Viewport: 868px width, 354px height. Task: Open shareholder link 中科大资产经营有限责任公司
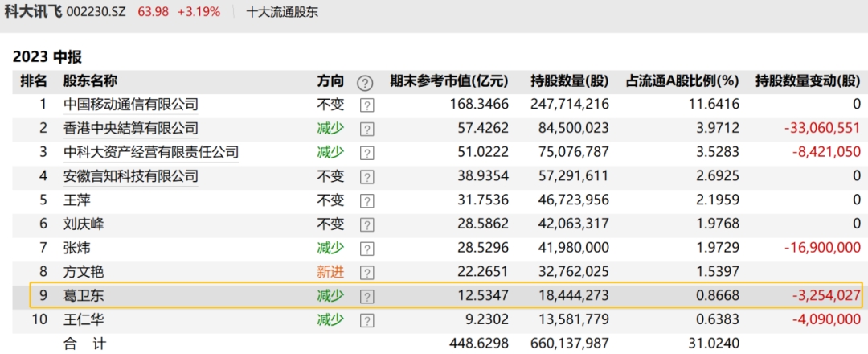[x=151, y=152]
